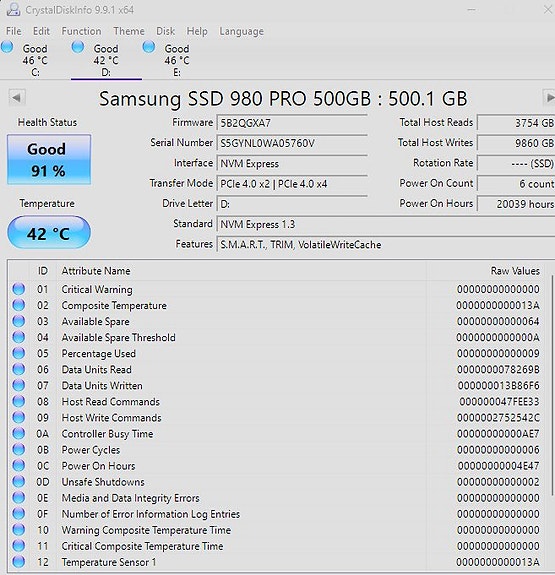
Task: Click status orb for Unsafe Shutdowns row
Action: pyautogui.click(x=19, y=481)
